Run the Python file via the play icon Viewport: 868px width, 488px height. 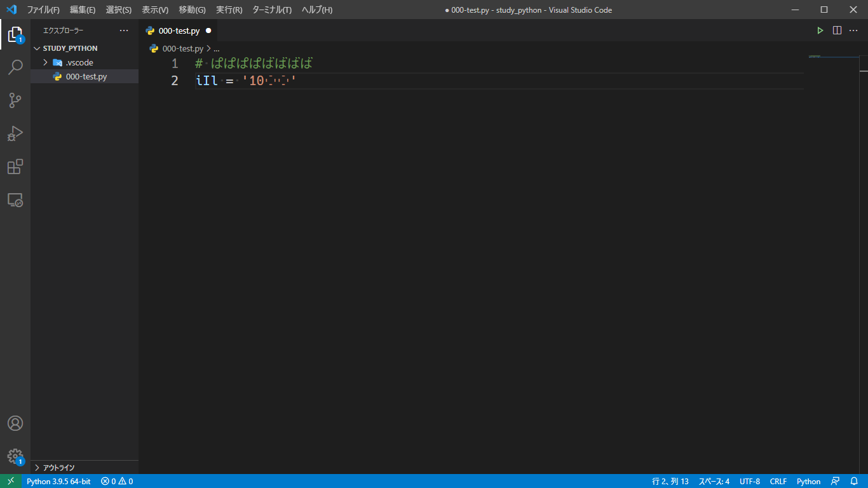(x=820, y=29)
